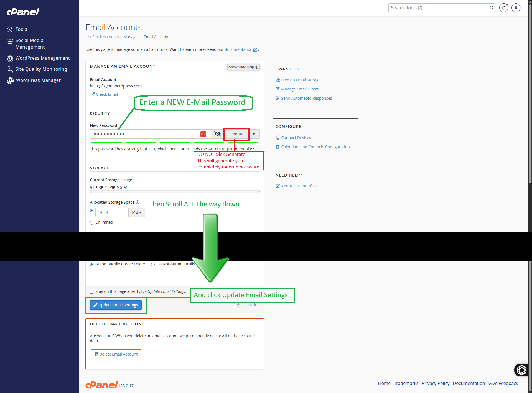Click the Calendars and Contacts icon
Image resolution: width=532 pixels, height=393 pixels.
278,147
